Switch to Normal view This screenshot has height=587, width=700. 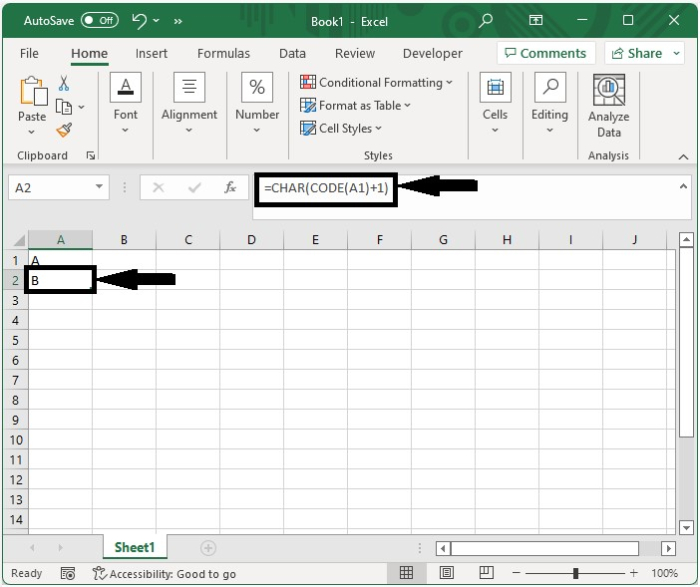click(x=406, y=573)
